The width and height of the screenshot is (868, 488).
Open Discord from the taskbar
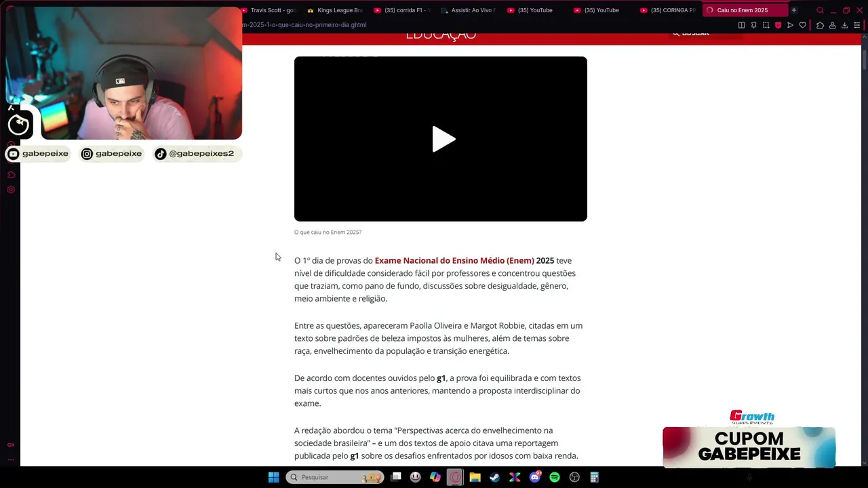coord(535,477)
